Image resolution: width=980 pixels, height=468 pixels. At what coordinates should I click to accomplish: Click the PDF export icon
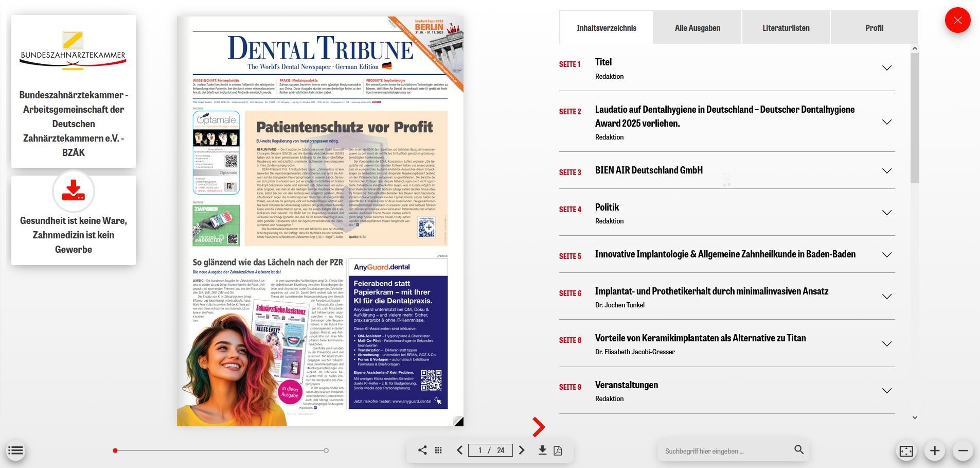[558, 451]
